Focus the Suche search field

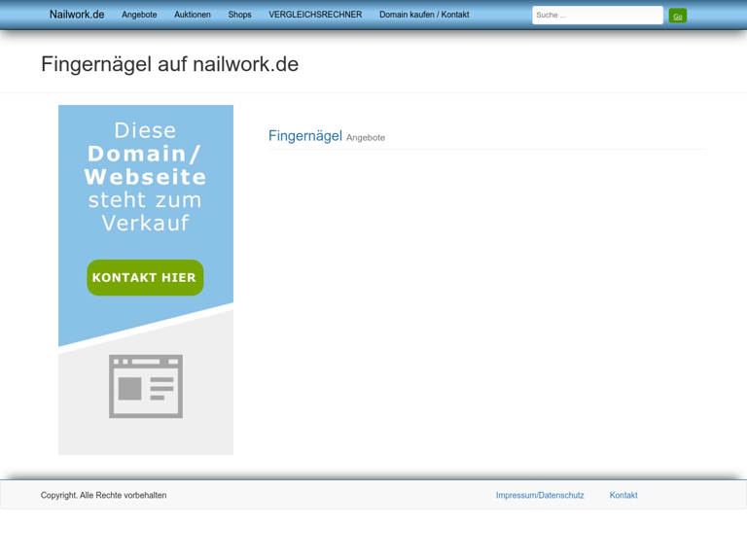point(597,16)
